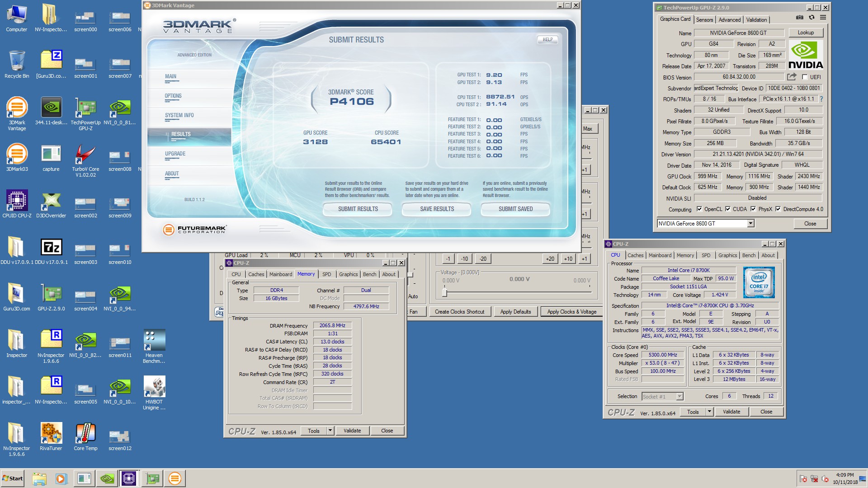Switch to the Advanced tab in GPU-Z
868x488 pixels.
point(730,19)
